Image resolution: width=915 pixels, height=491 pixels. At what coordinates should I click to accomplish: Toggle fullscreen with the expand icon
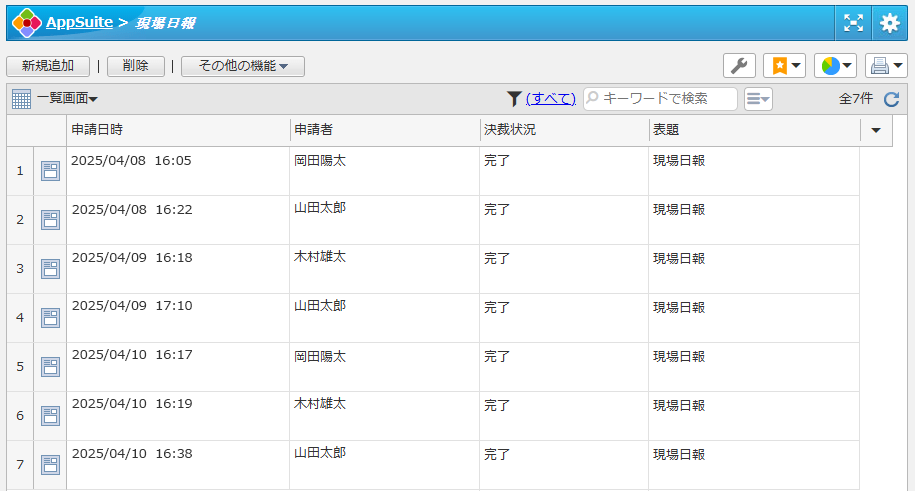[853, 23]
